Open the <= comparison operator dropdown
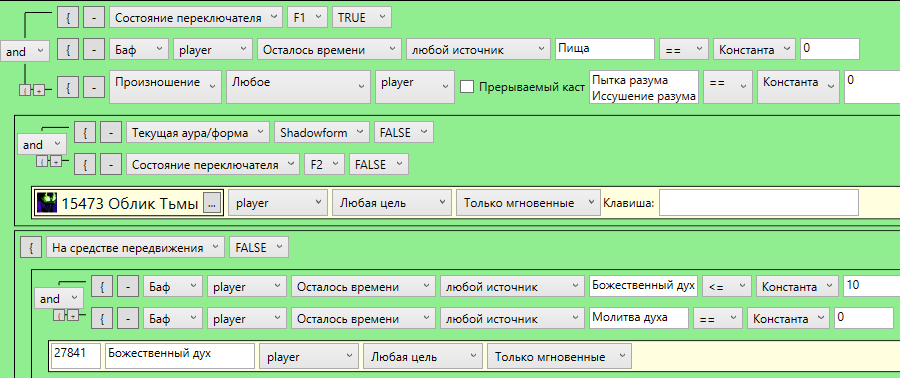Image resolution: width=900 pixels, height=378 pixels. point(727,286)
